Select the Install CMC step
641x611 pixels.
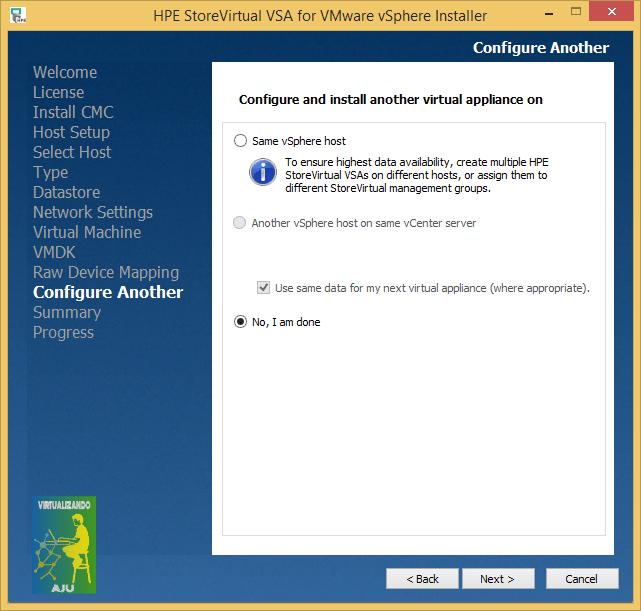click(x=73, y=112)
